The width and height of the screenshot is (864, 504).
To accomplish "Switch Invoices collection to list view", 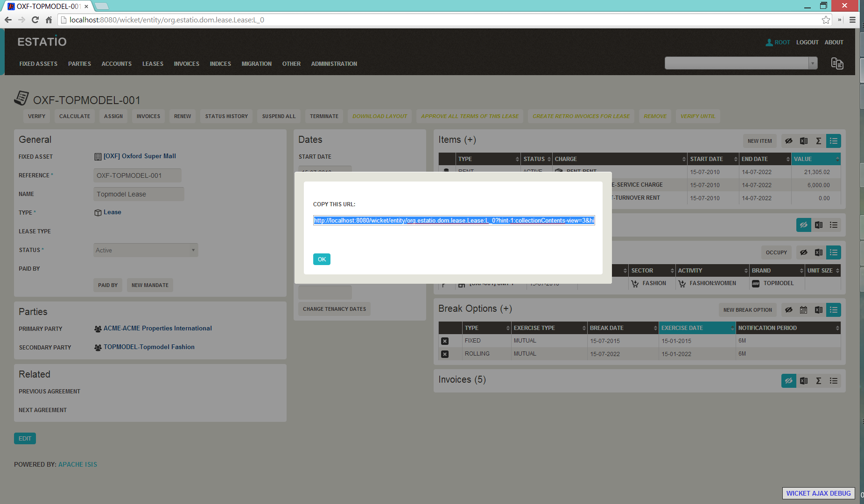I will 833,381.
